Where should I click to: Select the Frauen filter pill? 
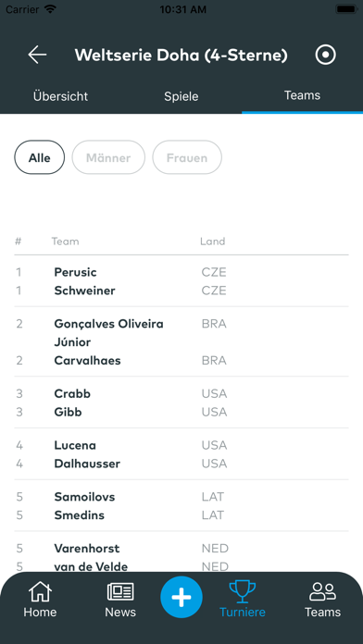(x=187, y=157)
